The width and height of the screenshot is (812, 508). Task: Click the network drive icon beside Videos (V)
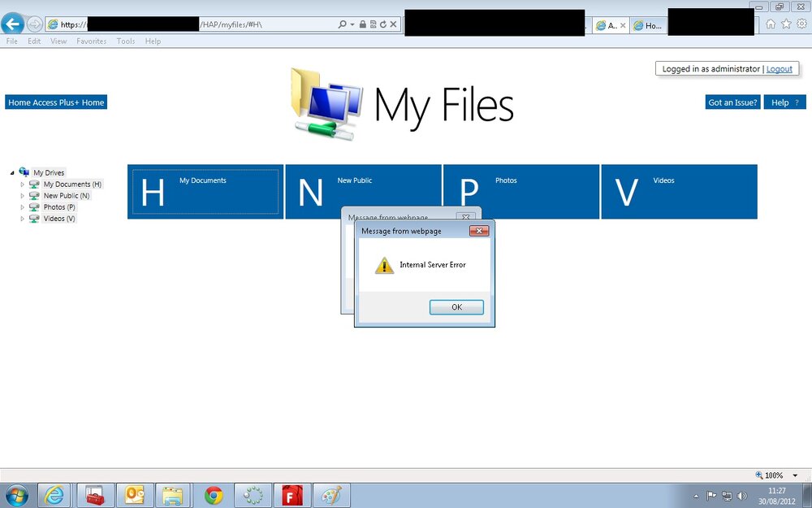click(x=34, y=218)
